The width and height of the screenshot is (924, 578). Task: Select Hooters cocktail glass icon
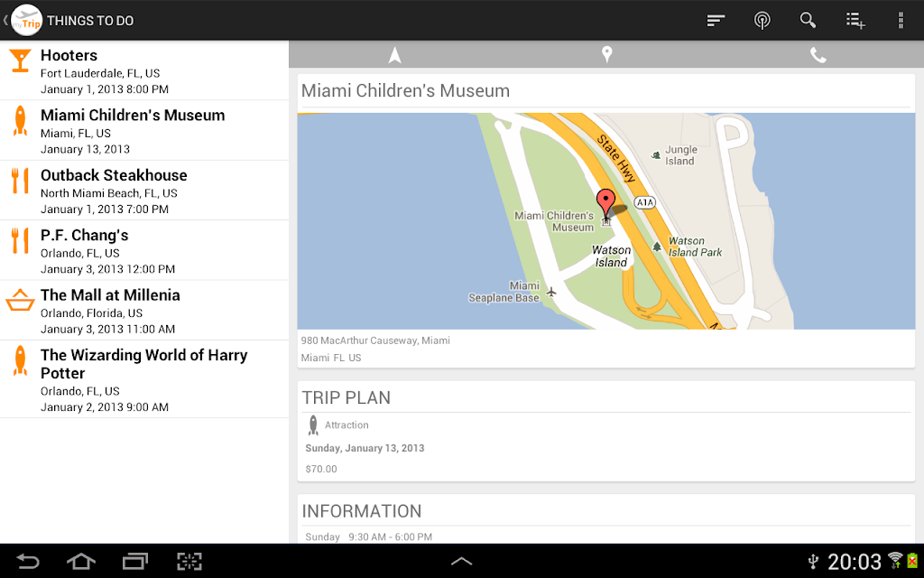click(x=20, y=61)
